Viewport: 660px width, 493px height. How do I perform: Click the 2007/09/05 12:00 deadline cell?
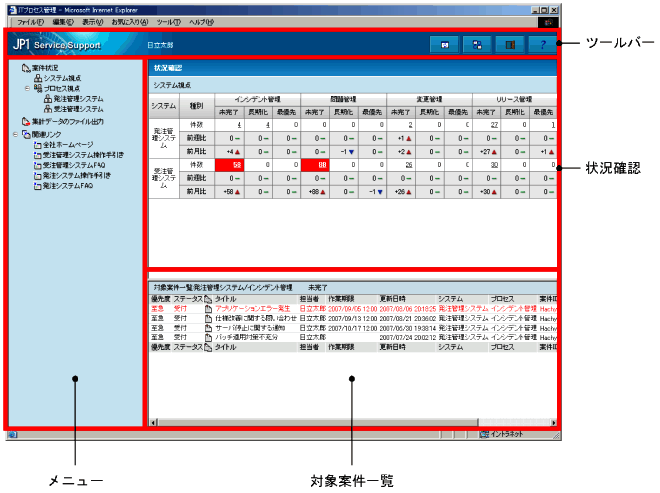click(352, 309)
